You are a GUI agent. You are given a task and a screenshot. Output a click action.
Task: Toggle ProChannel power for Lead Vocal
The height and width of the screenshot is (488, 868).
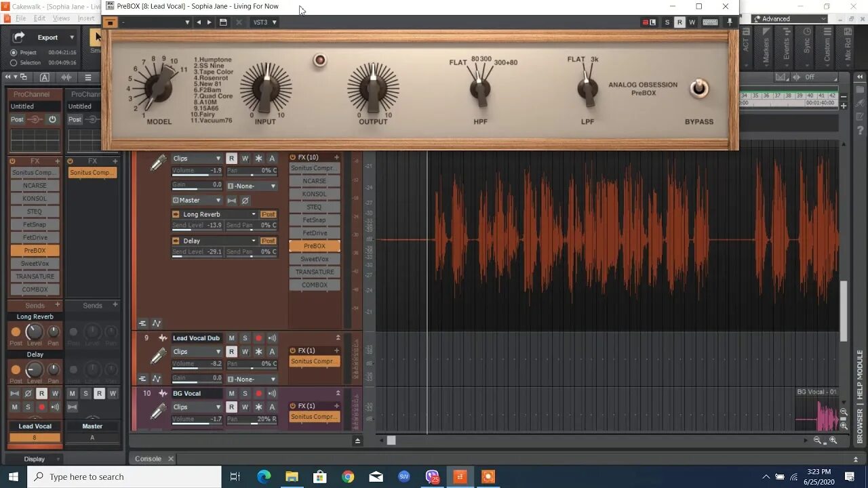[52, 119]
